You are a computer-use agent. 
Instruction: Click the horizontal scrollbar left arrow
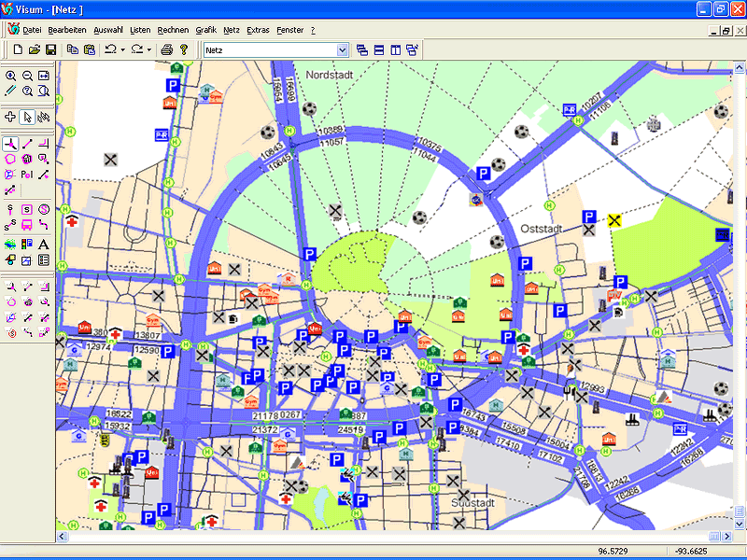(x=62, y=536)
